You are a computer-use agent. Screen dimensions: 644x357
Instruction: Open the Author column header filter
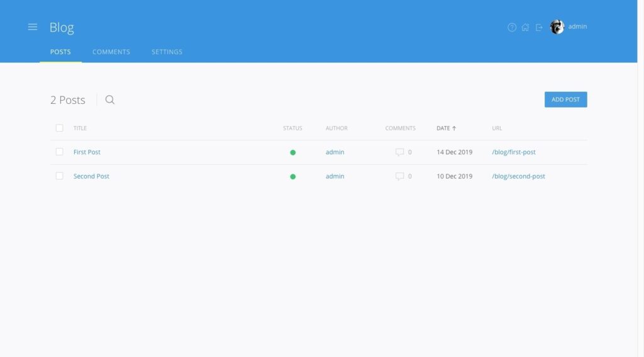336,128
